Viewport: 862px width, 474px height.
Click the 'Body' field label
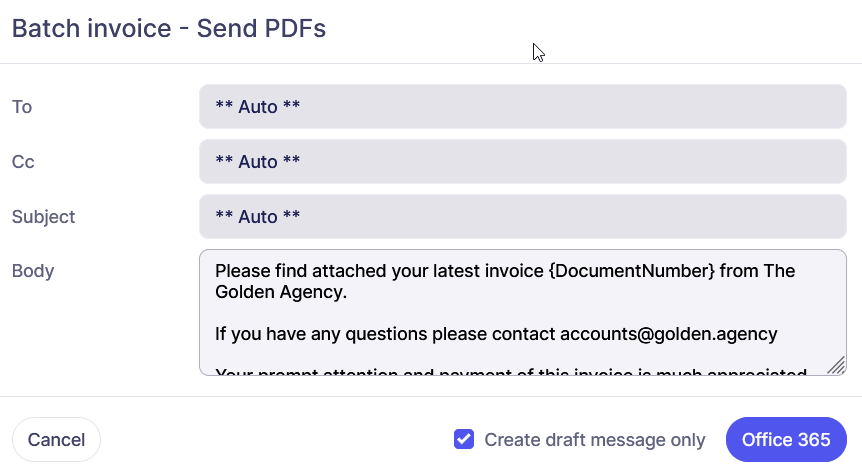point(33,271)
